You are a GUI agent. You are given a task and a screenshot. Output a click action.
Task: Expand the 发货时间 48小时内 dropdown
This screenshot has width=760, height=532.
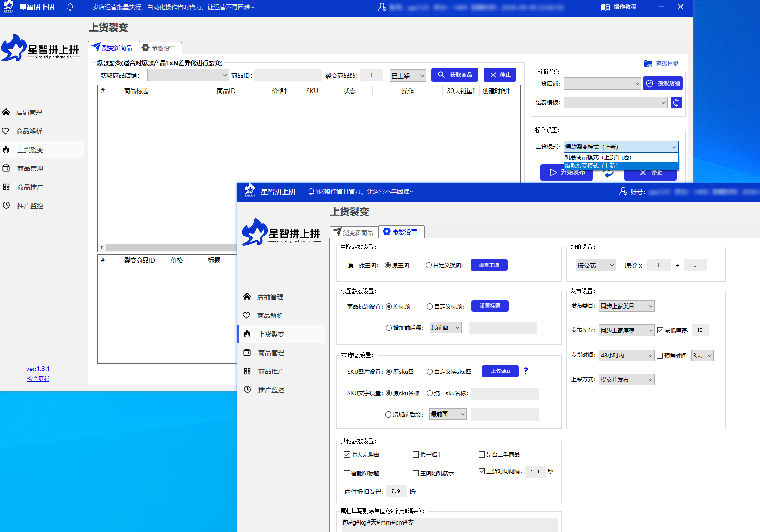626,355
